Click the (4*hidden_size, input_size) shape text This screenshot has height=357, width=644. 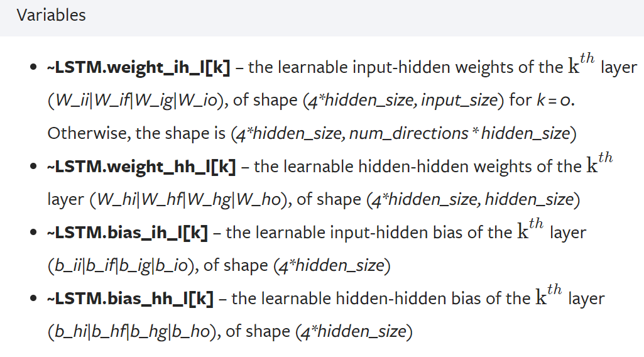tap(403, 101)
